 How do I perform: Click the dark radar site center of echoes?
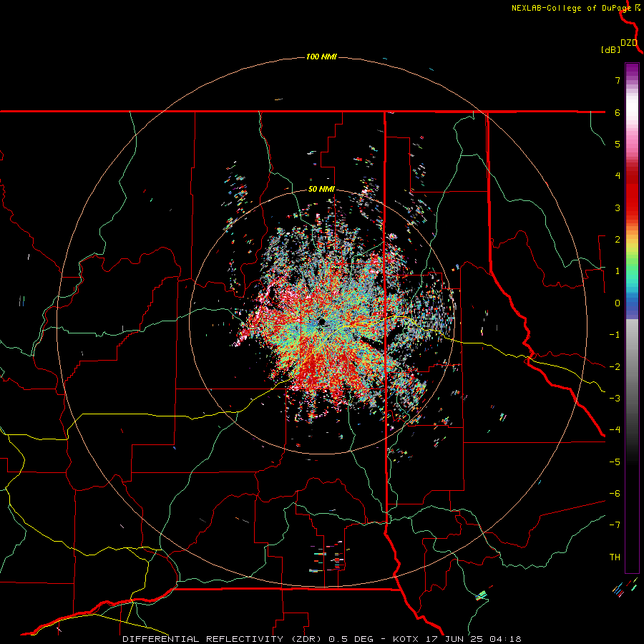point(321,321)
